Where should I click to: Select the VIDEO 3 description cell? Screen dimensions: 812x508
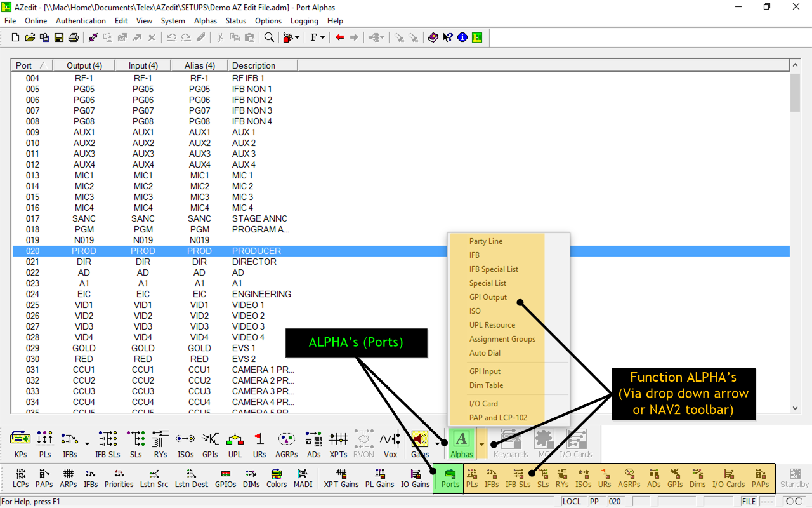point(248,326)
